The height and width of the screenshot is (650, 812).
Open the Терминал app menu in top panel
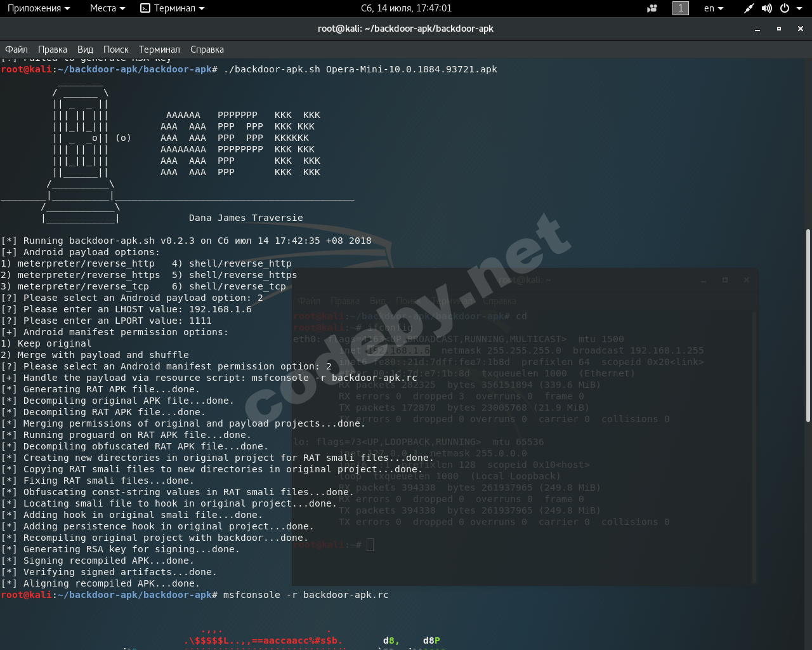[173, 8]
